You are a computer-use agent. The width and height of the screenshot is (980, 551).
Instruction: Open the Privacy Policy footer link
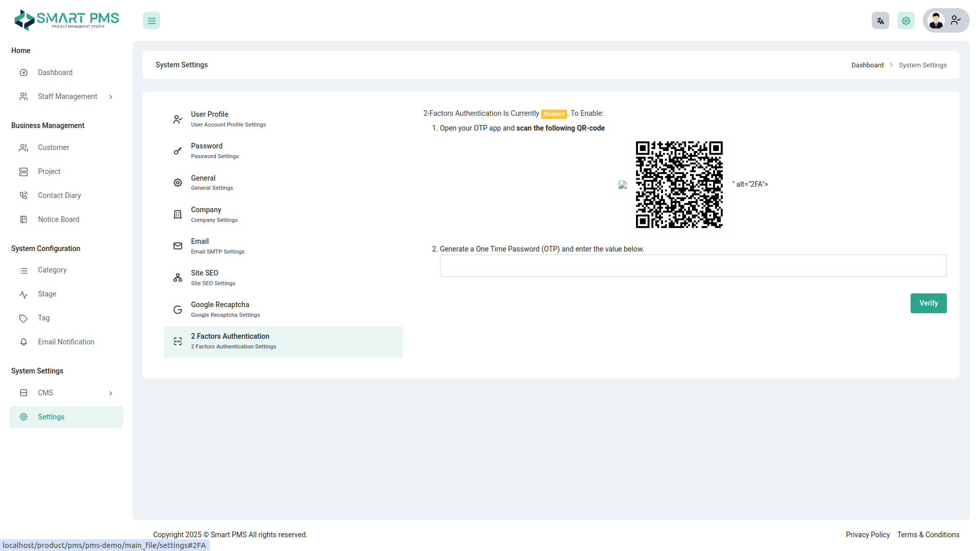(x=868, y=535)
